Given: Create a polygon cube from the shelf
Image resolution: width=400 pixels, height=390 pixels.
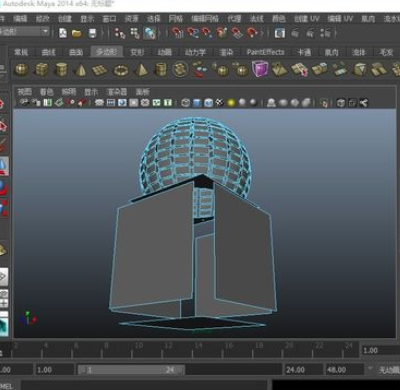Looking at the screenshot, I should tap(41, 70).
